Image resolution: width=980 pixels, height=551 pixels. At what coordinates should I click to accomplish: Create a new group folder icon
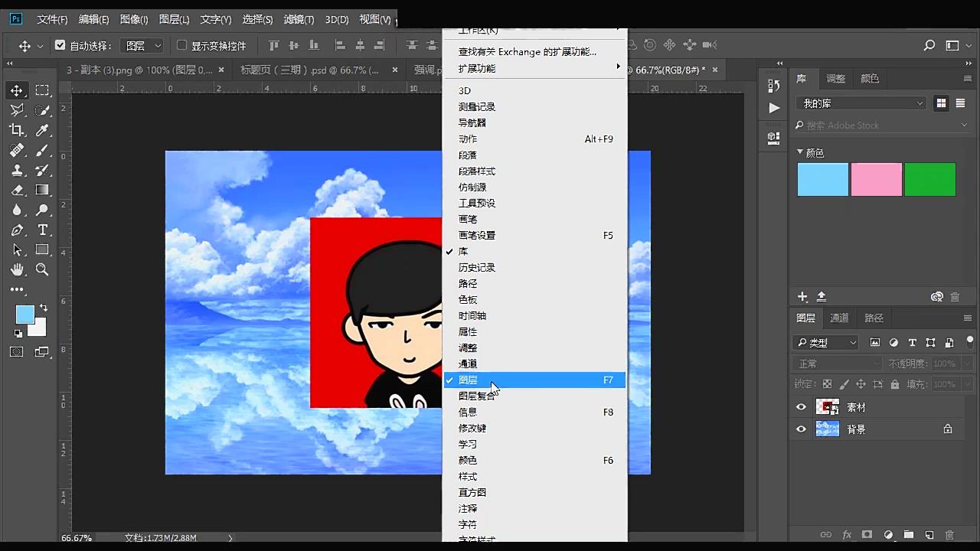pos(908,535)
